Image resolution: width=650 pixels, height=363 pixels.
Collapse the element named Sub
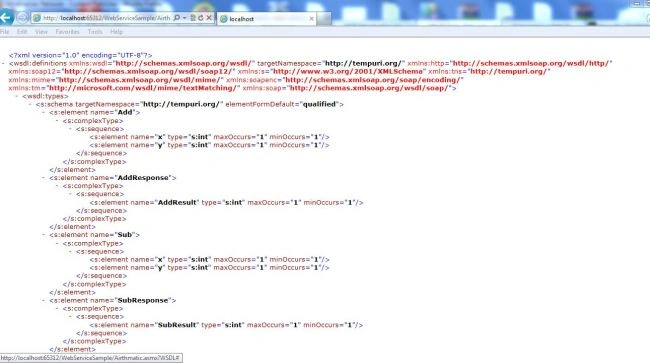(44, 235)
